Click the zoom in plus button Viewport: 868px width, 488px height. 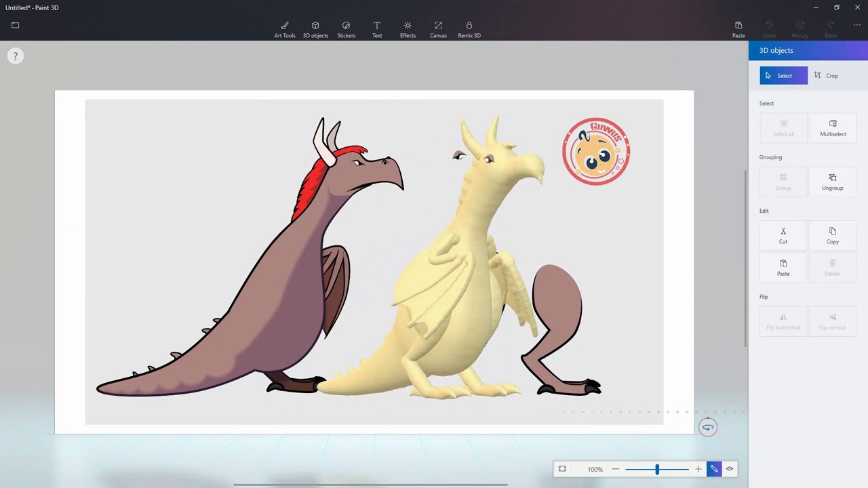tap(698, 469)
